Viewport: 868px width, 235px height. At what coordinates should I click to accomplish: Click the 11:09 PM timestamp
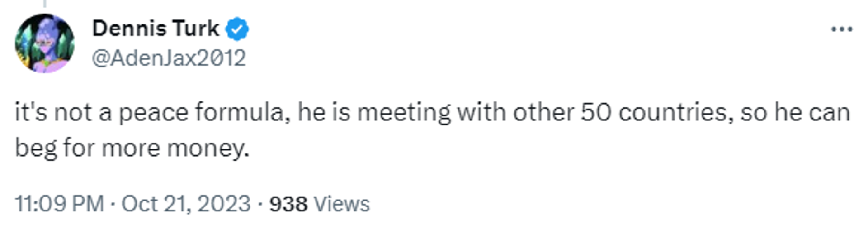coord(59,204)
